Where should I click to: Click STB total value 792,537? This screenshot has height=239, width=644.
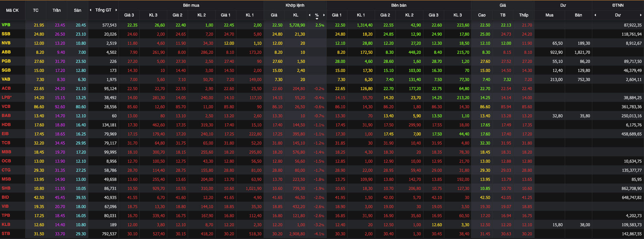[109, 234]
